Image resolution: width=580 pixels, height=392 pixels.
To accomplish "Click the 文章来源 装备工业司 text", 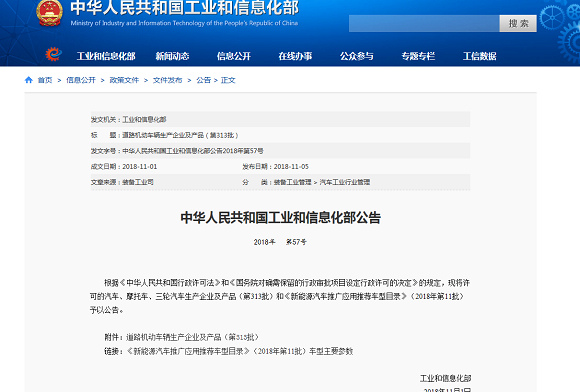I will tap(122, 182).
